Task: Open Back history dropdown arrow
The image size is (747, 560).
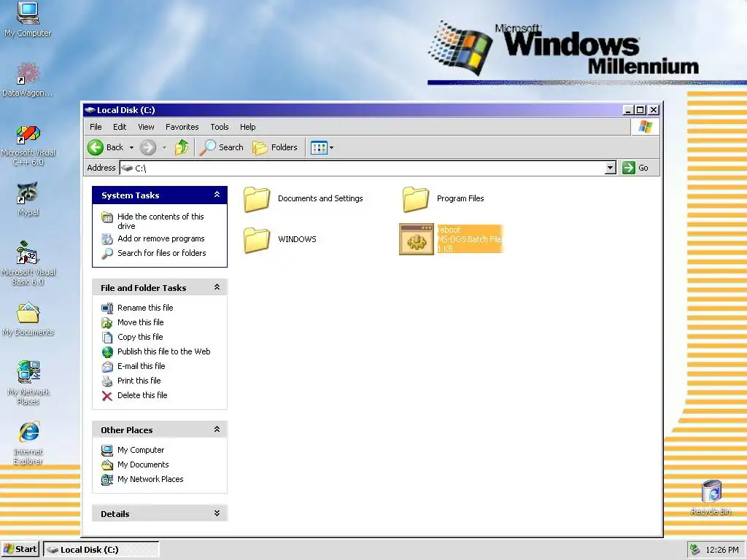Action: click(131, 147)
